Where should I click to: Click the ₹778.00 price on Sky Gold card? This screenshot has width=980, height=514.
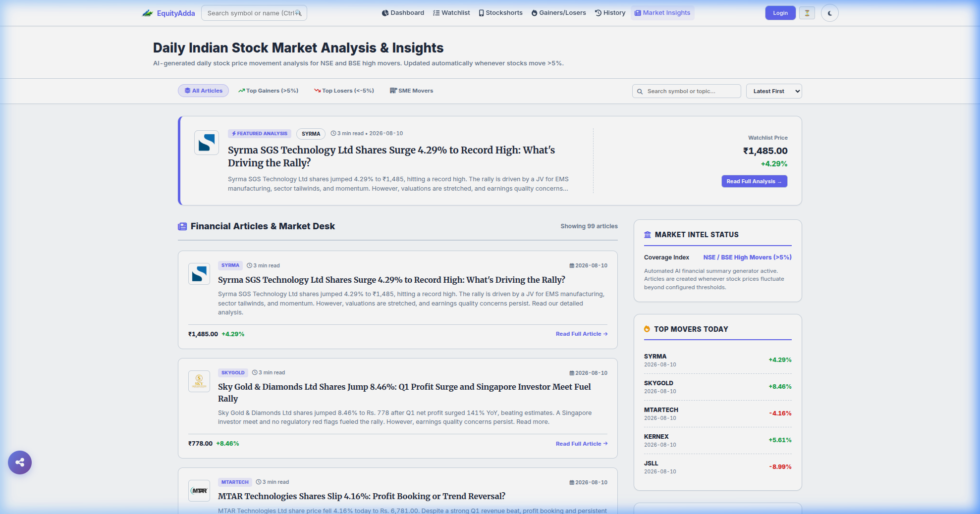200,444
